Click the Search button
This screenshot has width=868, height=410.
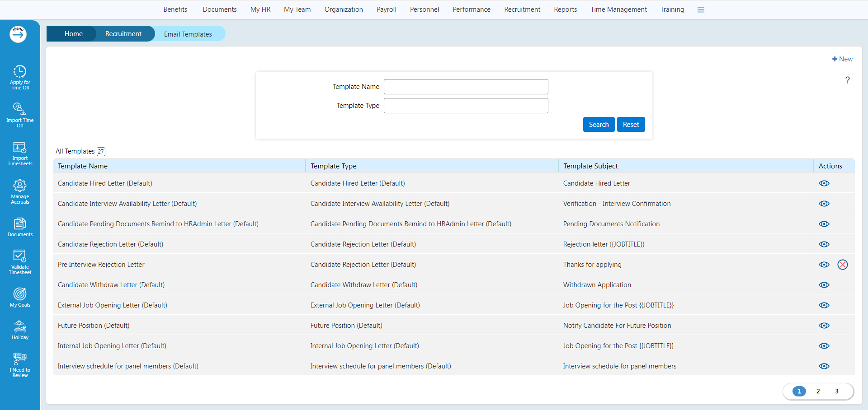(x=599, y=124)
